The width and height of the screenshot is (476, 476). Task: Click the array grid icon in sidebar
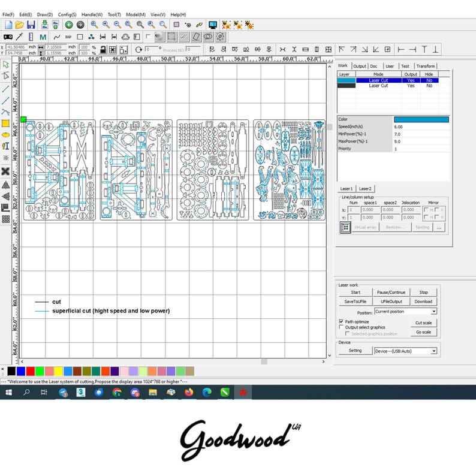pos(6,219)
